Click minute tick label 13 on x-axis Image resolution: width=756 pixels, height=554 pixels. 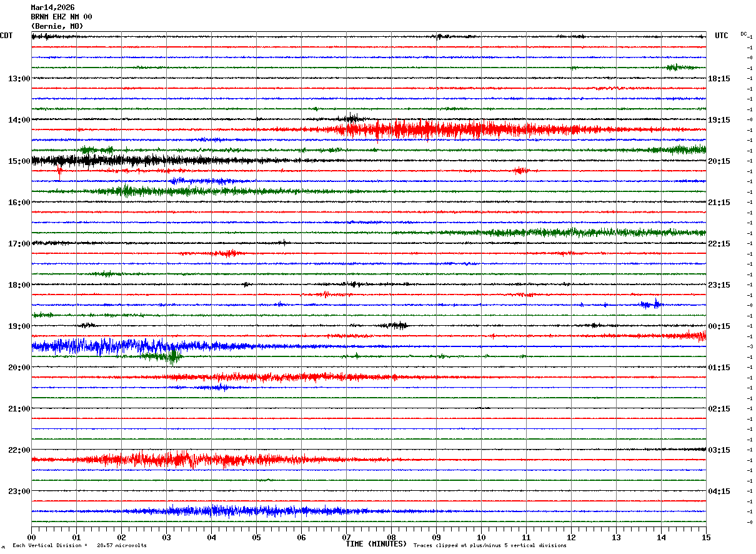coord(616,538)
